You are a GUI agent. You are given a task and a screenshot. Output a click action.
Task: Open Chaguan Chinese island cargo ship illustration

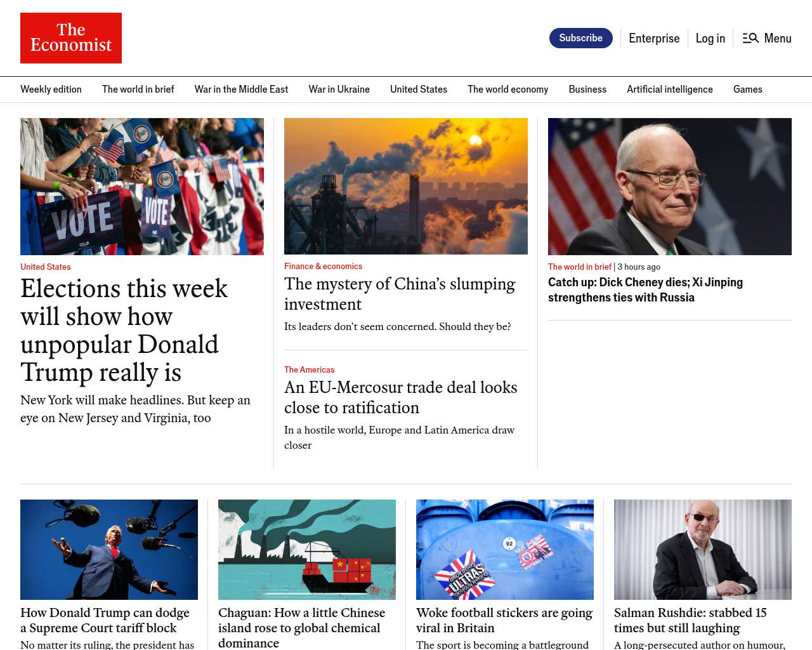pos(307,550)
